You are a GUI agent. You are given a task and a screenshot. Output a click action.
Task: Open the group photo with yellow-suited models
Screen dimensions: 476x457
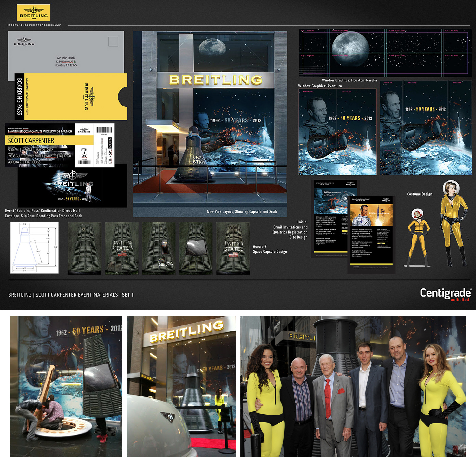(353, 386)
